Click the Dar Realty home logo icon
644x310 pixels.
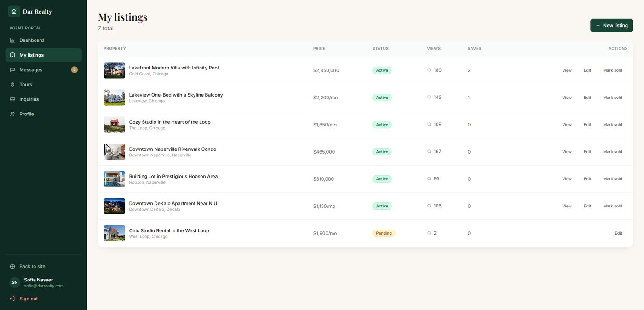point(14,11)
